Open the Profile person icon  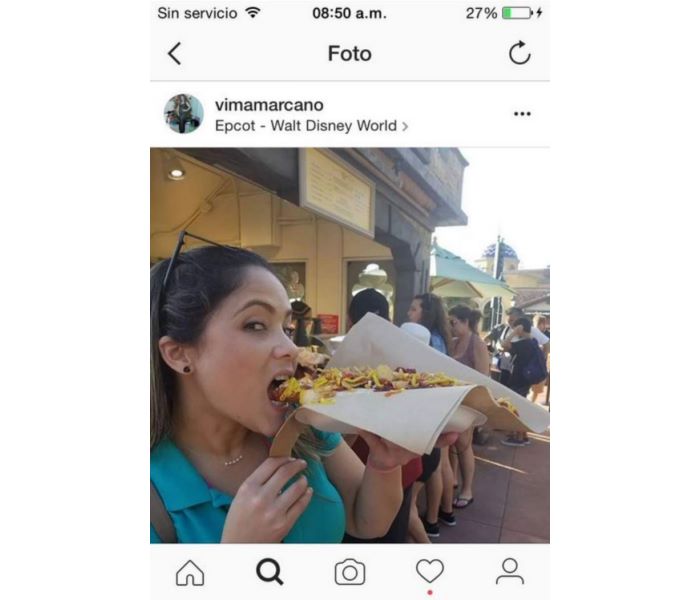pyautogui.click(x=510, y=571)
